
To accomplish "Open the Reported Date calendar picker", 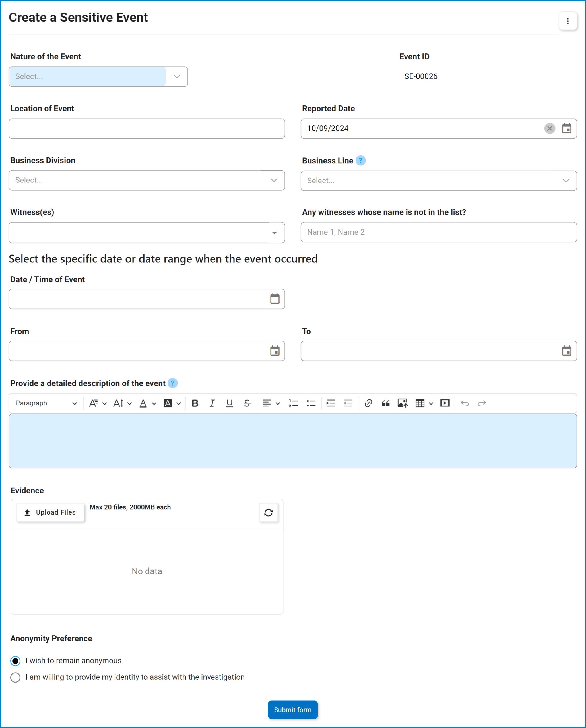I will 567,128.
